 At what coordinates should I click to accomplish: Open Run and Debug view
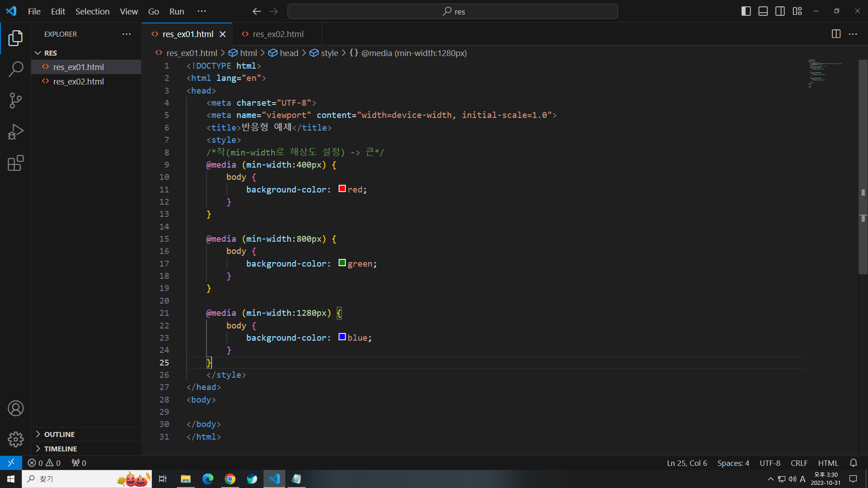point(15,132)
